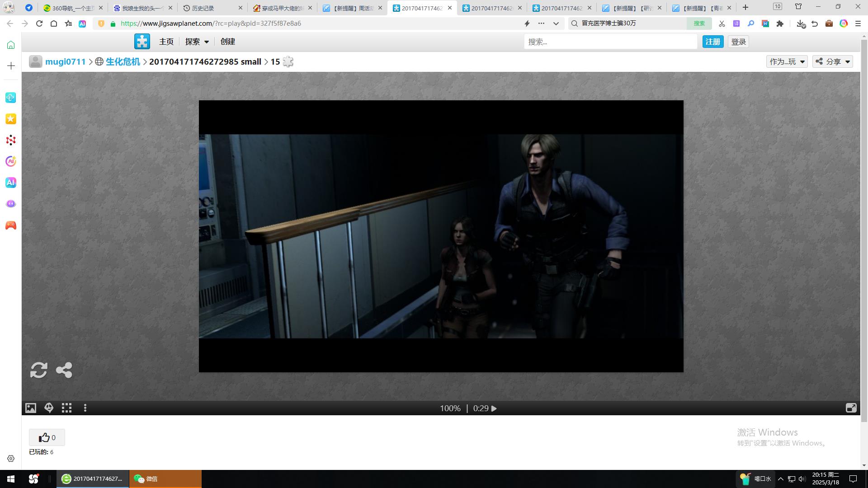Viewport: 868px width, 488px height.
Task: Open 微信 from the taskbar
Action: click(x=165, y=479)
